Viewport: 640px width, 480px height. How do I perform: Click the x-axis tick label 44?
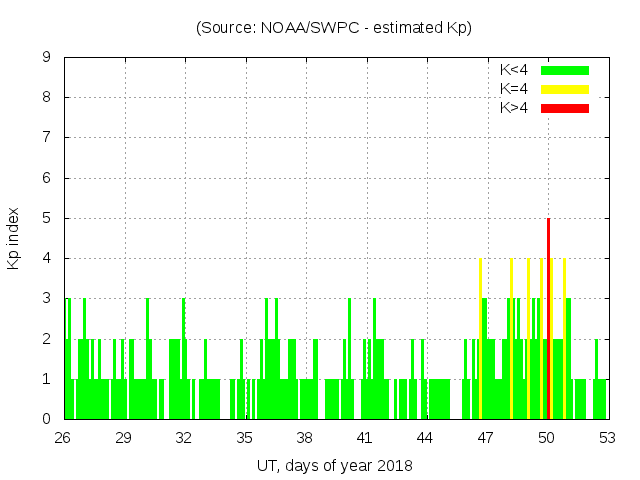point(425,438)
